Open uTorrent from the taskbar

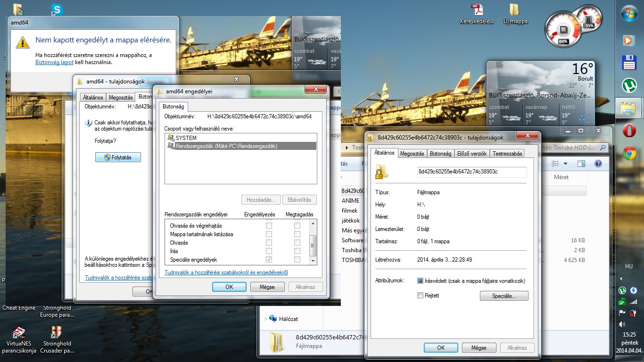pyautogui.click(x=629, y=85)
